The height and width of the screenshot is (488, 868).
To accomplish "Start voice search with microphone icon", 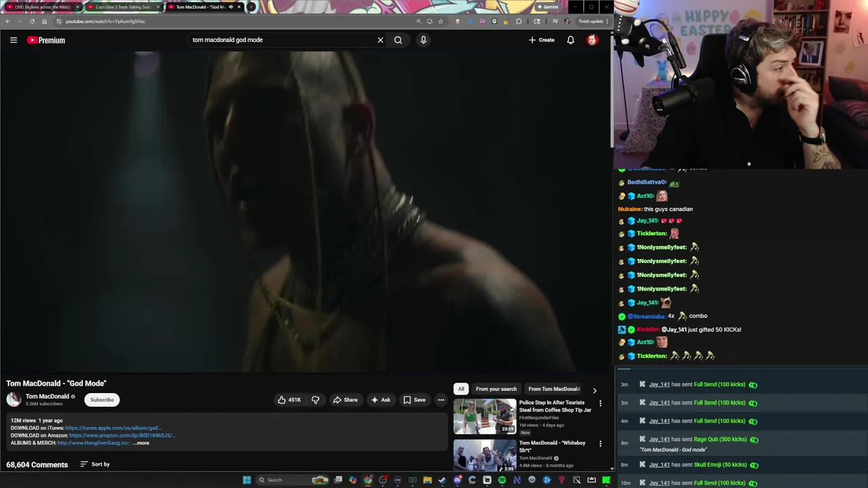I will pyautogui.click(x=423, y=40).
